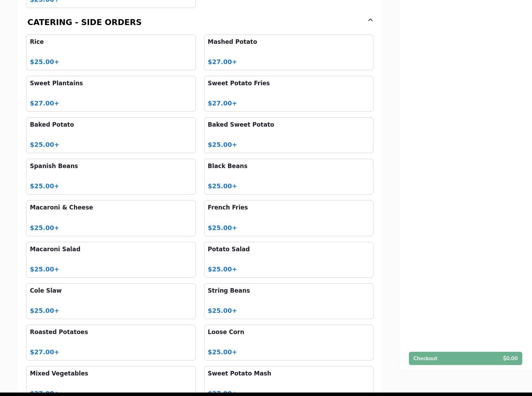Click the $25.00+ price under Cole Slaw
The width and height of the screenshot is (532, 396).
click(x=45, y=311)
